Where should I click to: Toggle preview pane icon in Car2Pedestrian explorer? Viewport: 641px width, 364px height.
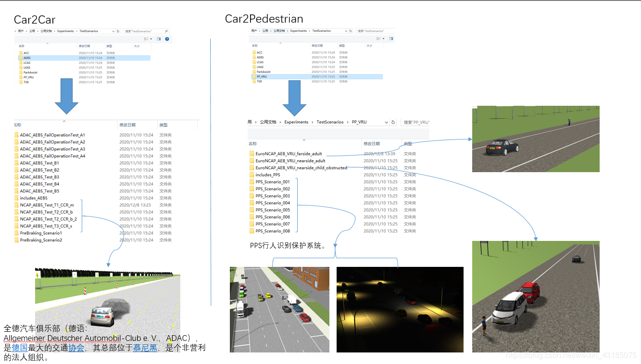[x=391, y=38]
